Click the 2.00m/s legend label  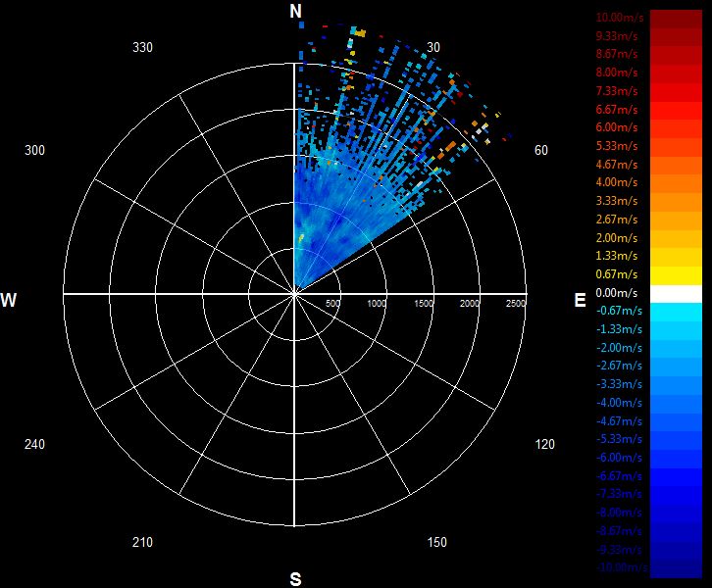pos(617,238)
